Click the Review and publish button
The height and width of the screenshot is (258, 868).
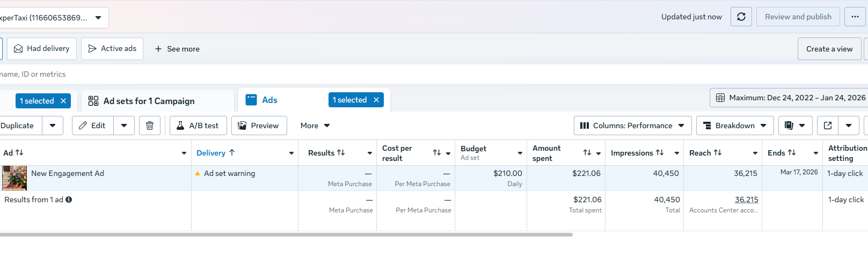(x=798, y=17)
